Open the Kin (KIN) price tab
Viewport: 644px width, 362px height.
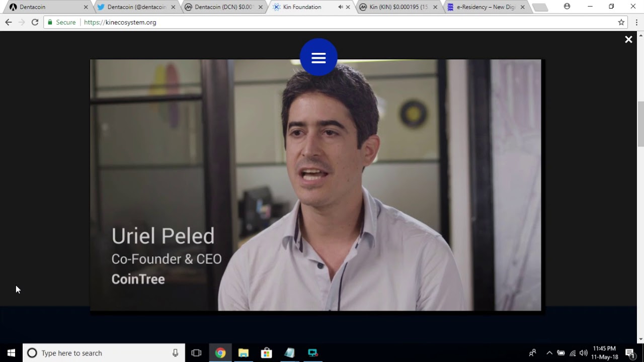tap(398, 7)
